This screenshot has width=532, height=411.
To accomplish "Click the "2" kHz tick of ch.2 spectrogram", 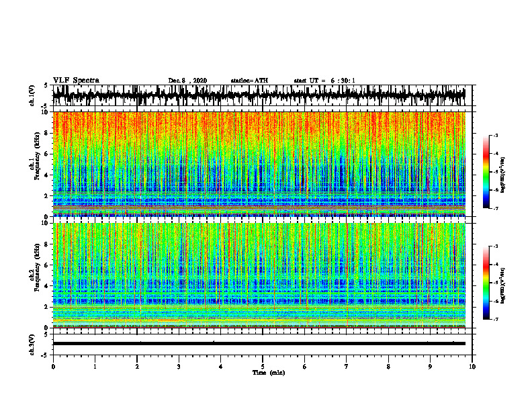I will (47, 307).
